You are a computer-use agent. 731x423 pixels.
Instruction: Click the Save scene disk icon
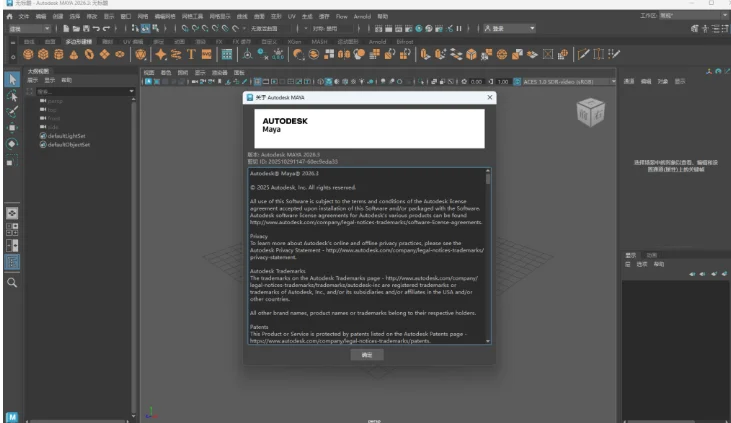click(x=86, y=28)
